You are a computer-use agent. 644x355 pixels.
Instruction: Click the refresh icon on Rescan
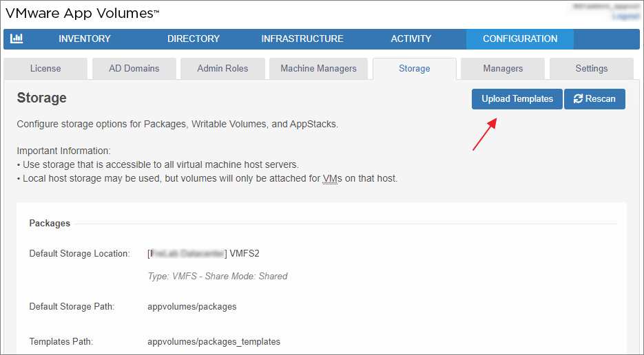click(578, 99)
